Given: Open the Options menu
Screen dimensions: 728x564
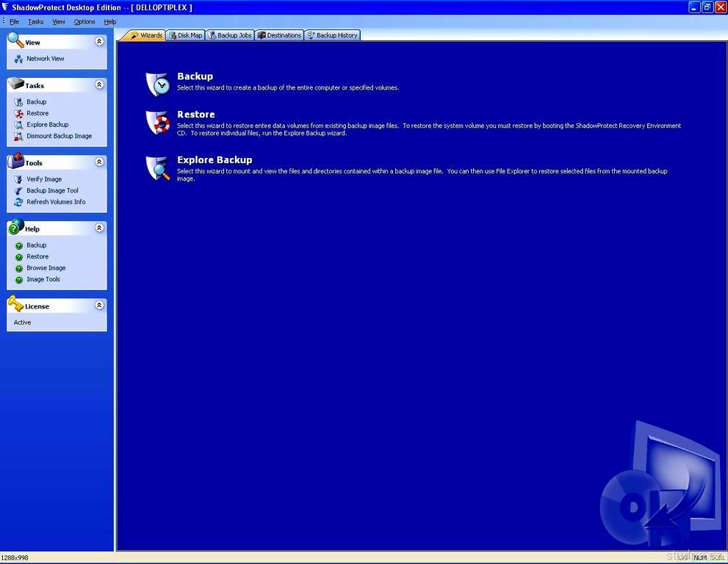Looking at the screenshot, I should 84,22.
